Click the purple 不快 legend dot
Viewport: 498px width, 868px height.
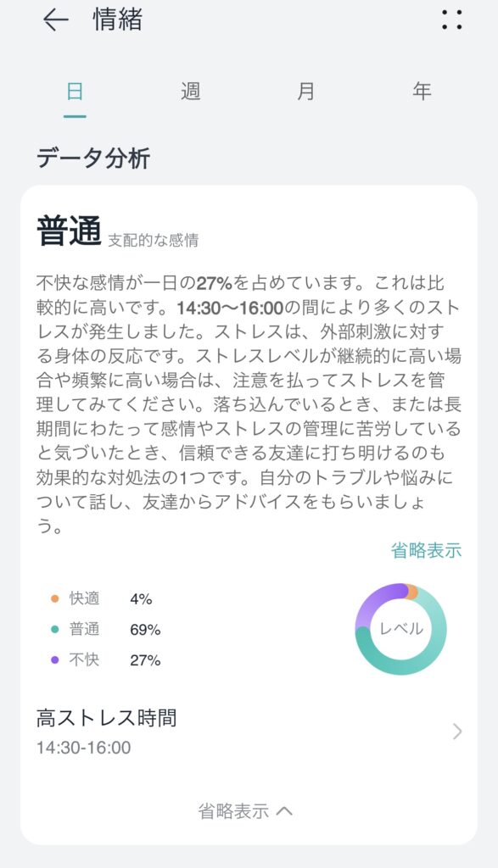click(54, 659)
